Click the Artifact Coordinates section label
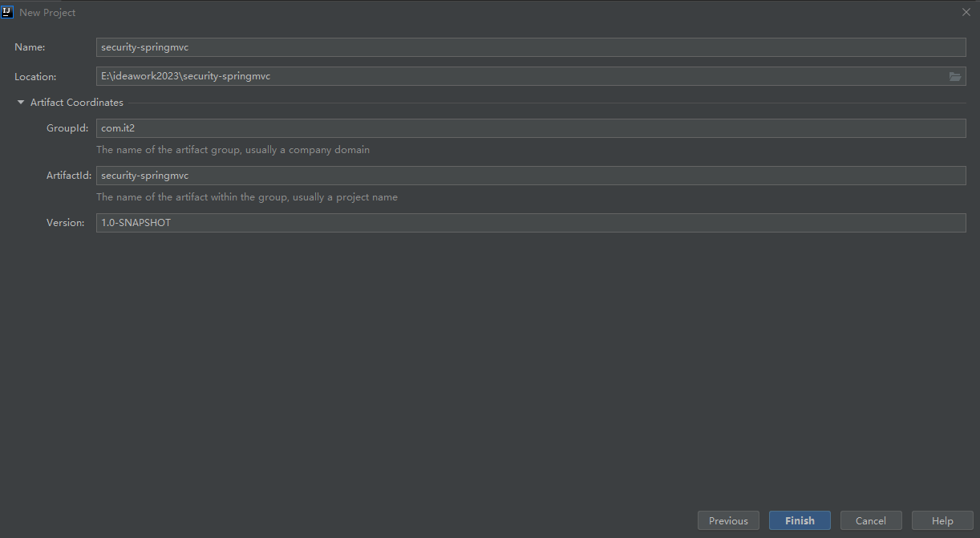Image resolution: width=980 pixels, height=538 pixels. click(77, 102)
